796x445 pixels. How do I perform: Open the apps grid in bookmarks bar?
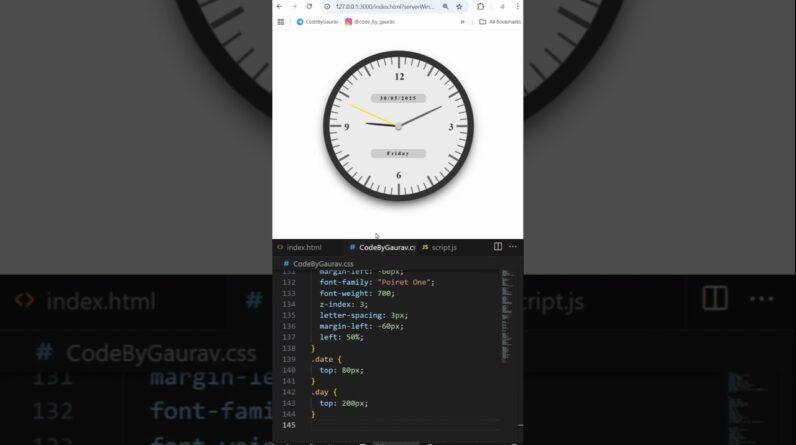point(281,22)
